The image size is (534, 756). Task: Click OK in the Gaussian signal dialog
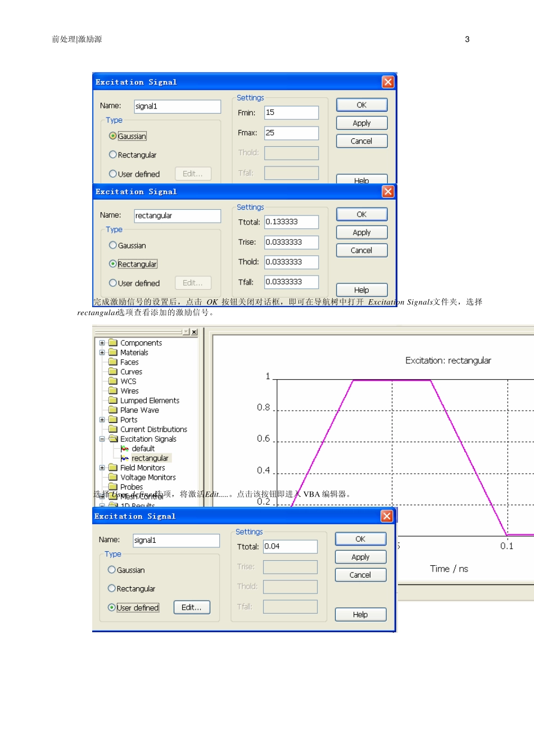[x=361, y=105]
